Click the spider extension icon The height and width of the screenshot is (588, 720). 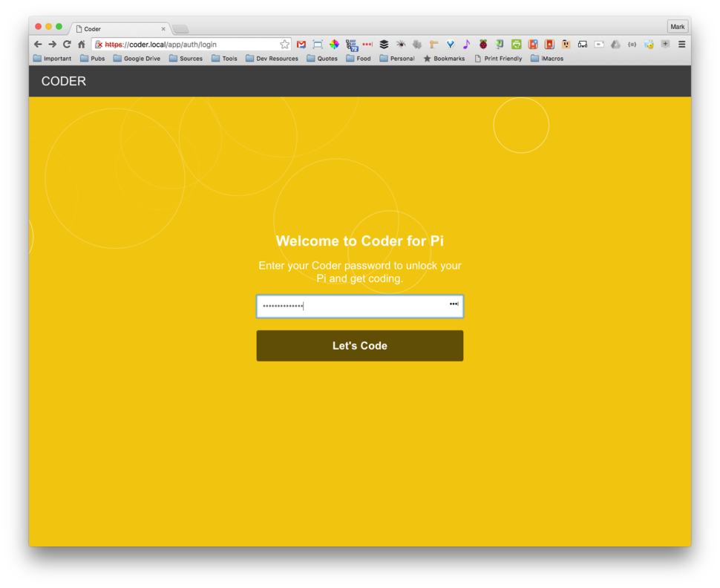click(x=401, y=45)
